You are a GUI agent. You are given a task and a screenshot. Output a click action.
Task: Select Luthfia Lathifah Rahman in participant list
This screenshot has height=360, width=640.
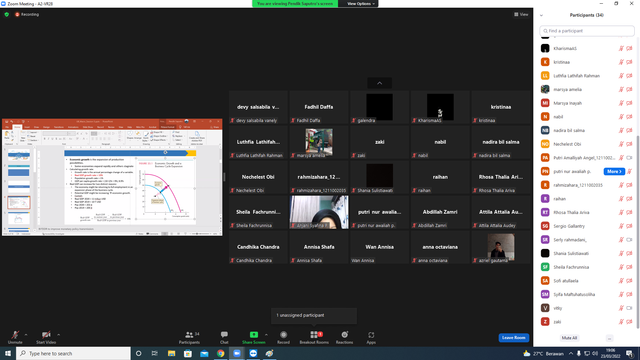pyautogui.click(x=587, y=76)
